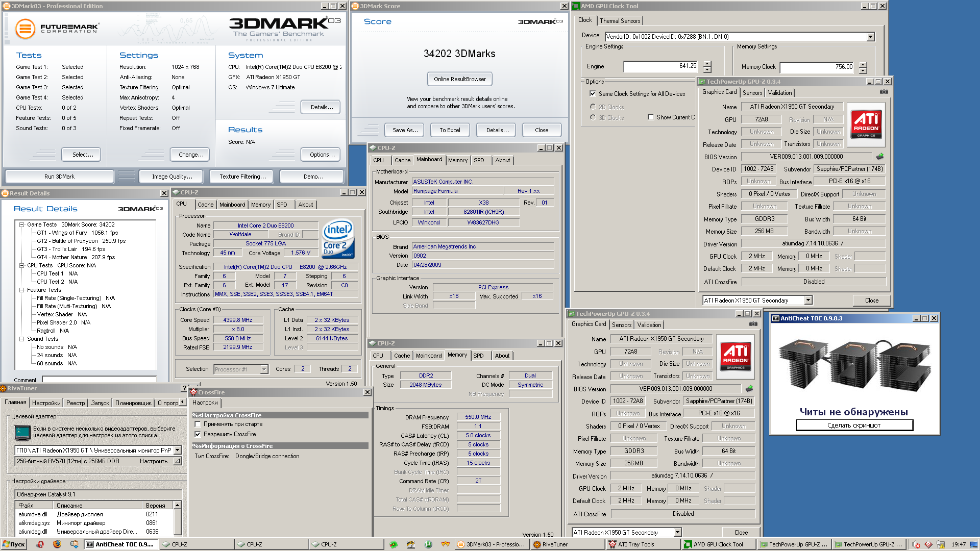Click the ATI Radeon logo in upper GPU-Z
This screenshot has width=980, height=551.
point(866,125)
